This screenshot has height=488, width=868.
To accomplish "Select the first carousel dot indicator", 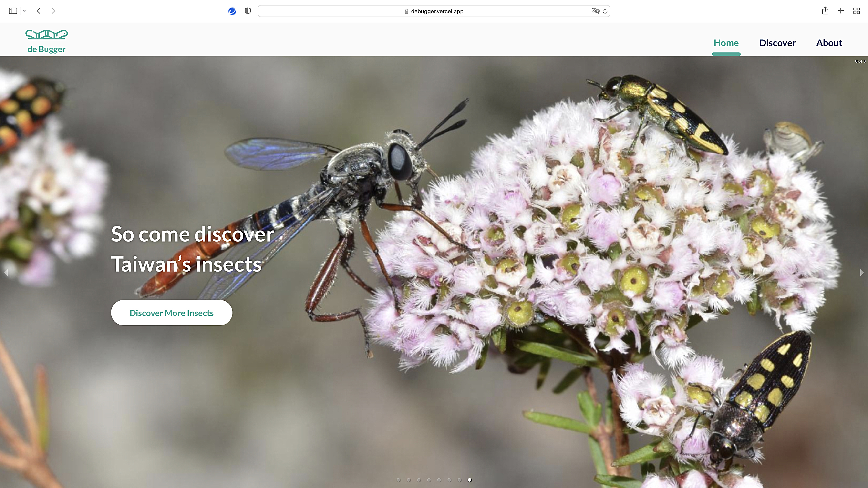I will tap(398, 480).
